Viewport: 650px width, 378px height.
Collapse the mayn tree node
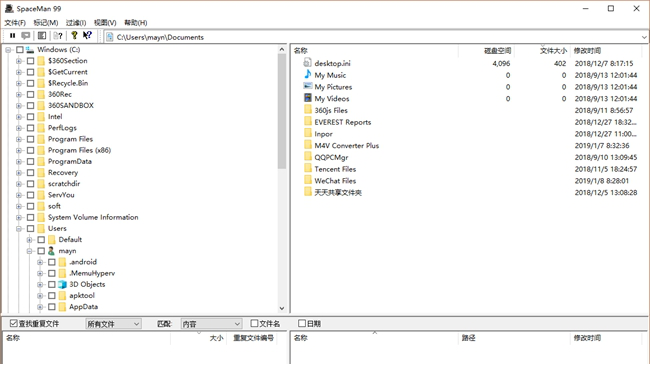pos(29,251)
